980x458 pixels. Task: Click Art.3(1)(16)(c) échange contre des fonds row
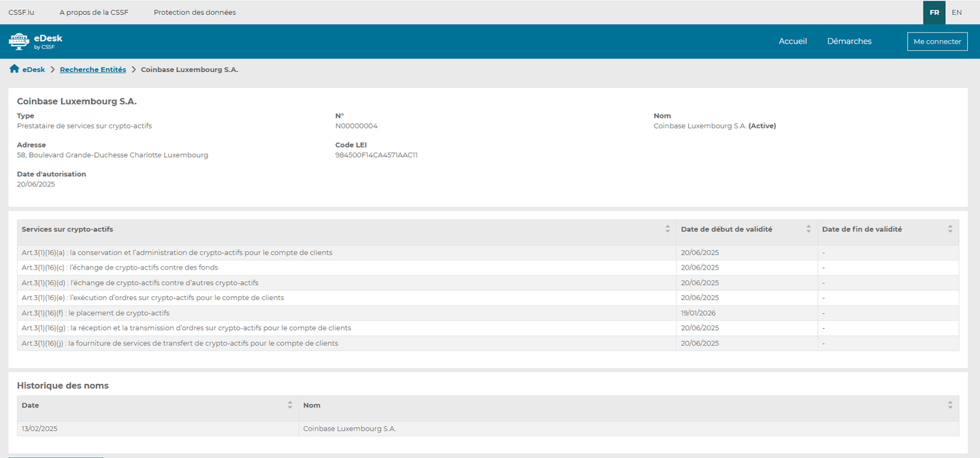coord(488,267)
